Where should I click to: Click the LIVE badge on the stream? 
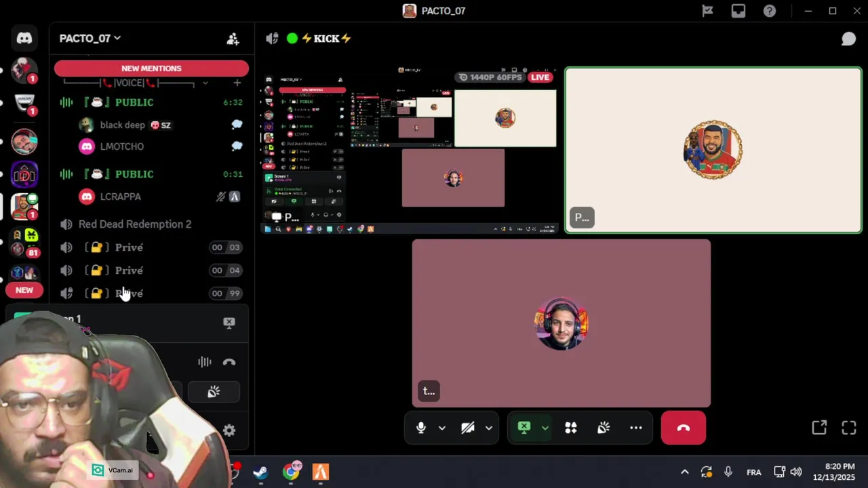[540, 77]
